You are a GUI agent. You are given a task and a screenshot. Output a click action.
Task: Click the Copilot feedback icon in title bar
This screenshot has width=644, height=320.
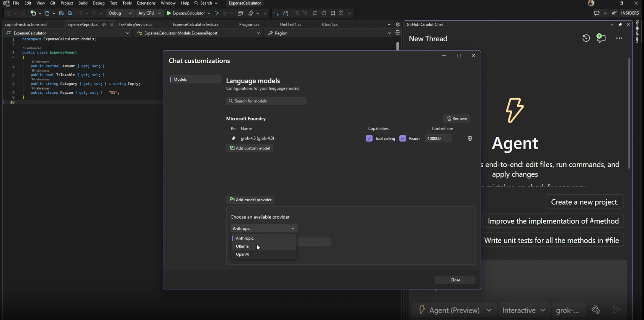click(x=597, y=13)
